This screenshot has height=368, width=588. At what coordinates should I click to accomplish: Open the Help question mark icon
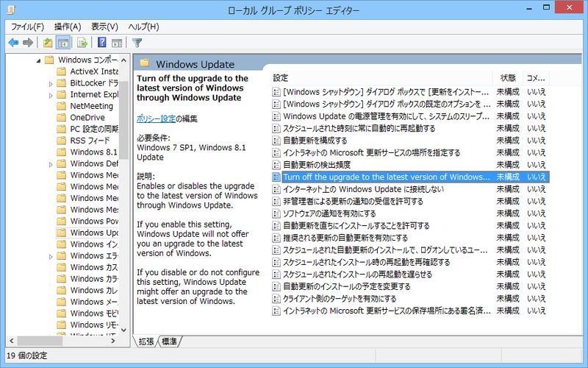click(x=101, y=43)
